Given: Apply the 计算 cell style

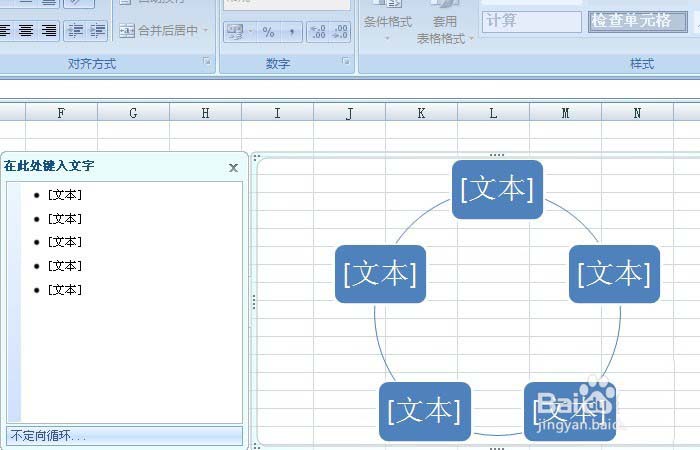Looking at the screenshot, I should [x=532, y=21].
